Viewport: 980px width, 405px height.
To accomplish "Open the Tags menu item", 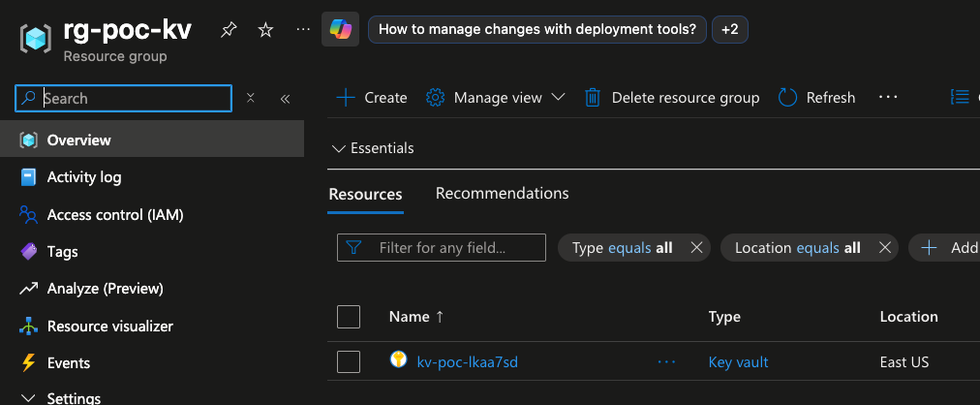I will click(152, 251).
